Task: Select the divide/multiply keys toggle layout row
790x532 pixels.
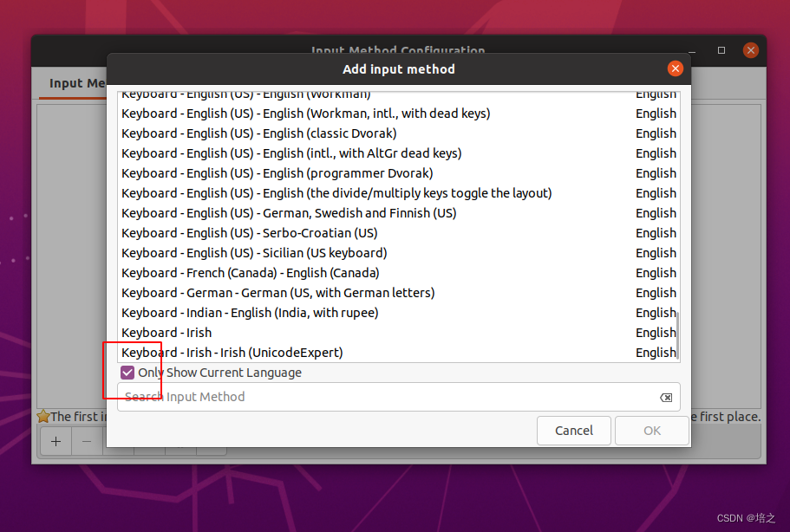Action: (399, 193)
